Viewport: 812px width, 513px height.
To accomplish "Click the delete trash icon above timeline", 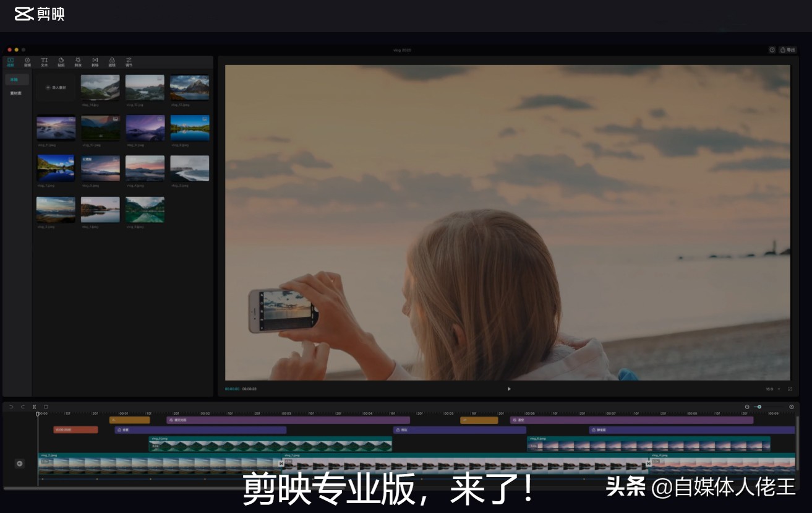I will (x=46, y=407).
